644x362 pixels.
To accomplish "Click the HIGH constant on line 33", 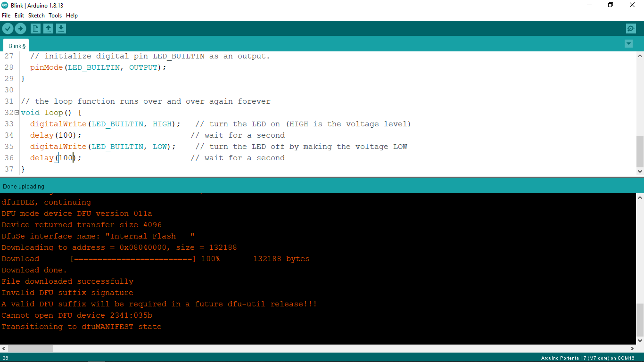I will pos(162,124).
